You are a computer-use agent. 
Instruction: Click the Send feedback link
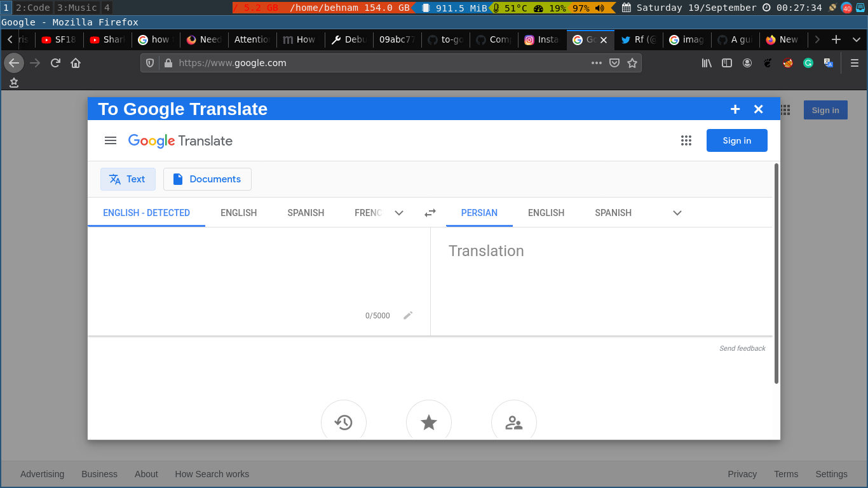[x=742, y=348]
